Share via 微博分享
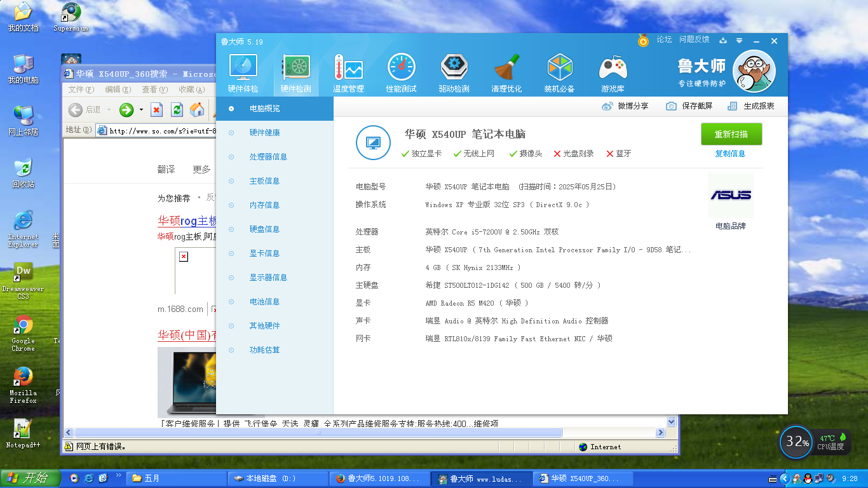Screen dimensions: 868x488 (625, 106)
